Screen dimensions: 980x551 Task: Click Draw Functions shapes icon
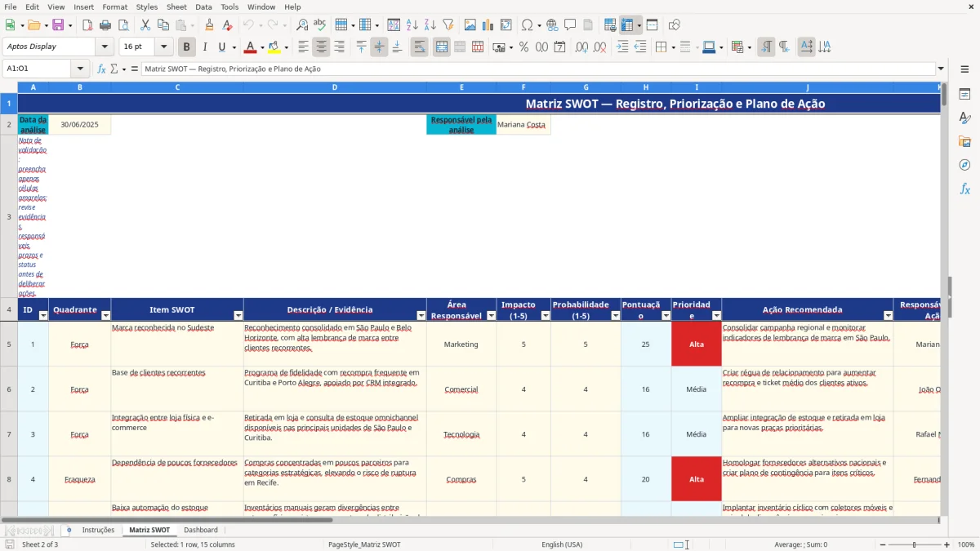[674, 25]
